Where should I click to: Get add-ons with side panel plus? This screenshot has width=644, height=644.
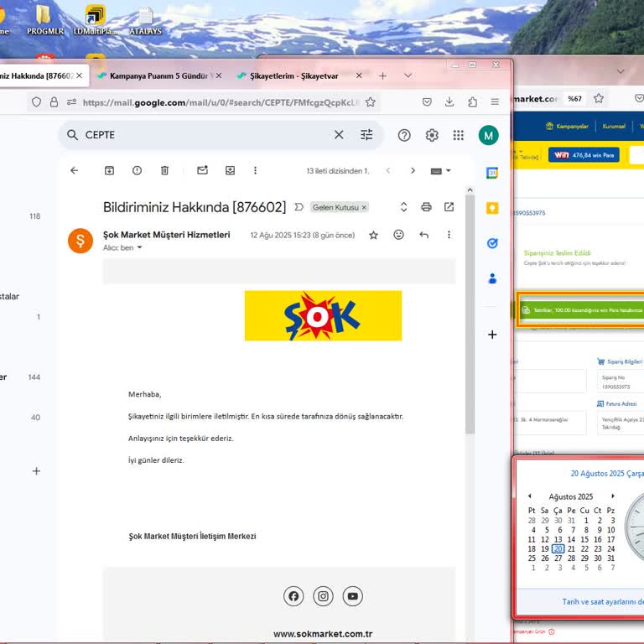coord(492,335)
